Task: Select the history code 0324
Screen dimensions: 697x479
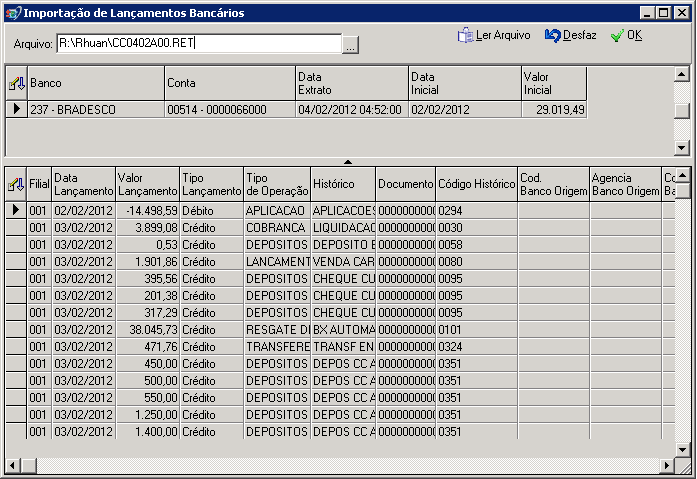Action: [x=477, y=347]
